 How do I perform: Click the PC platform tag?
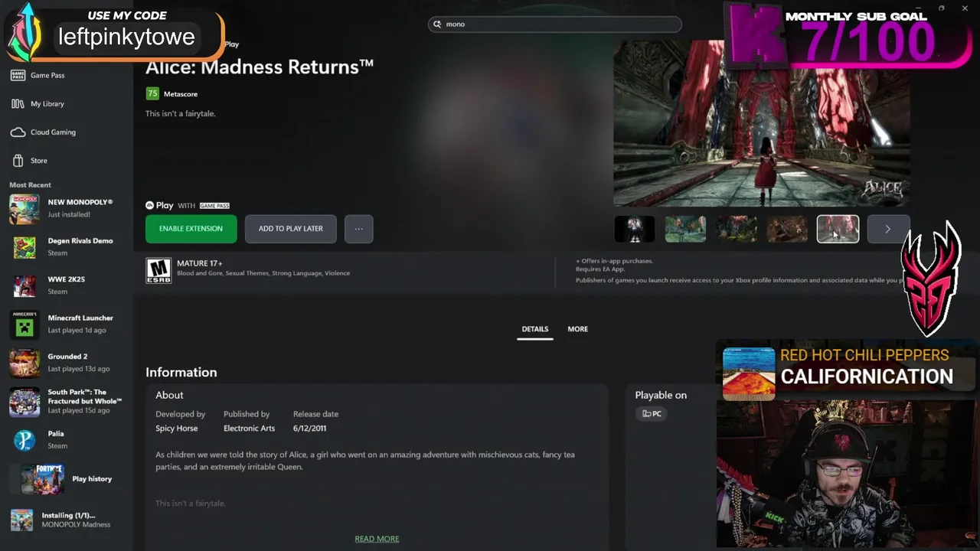(x=652, y=414)
